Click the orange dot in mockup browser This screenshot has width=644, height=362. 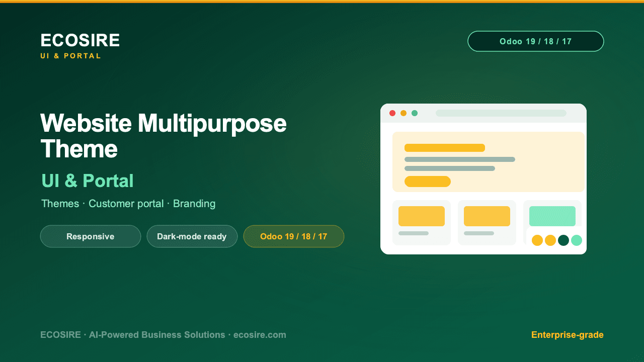pyautogui.click(x=404, y=113)
